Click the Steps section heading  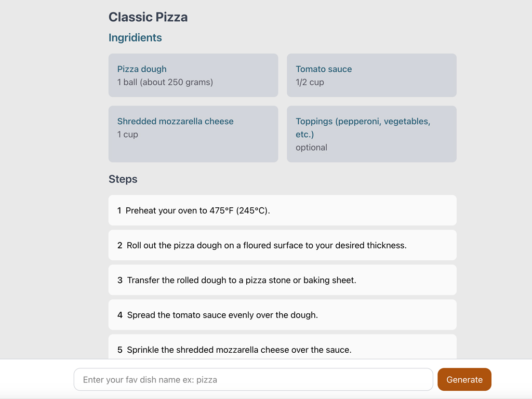point(123,179)
